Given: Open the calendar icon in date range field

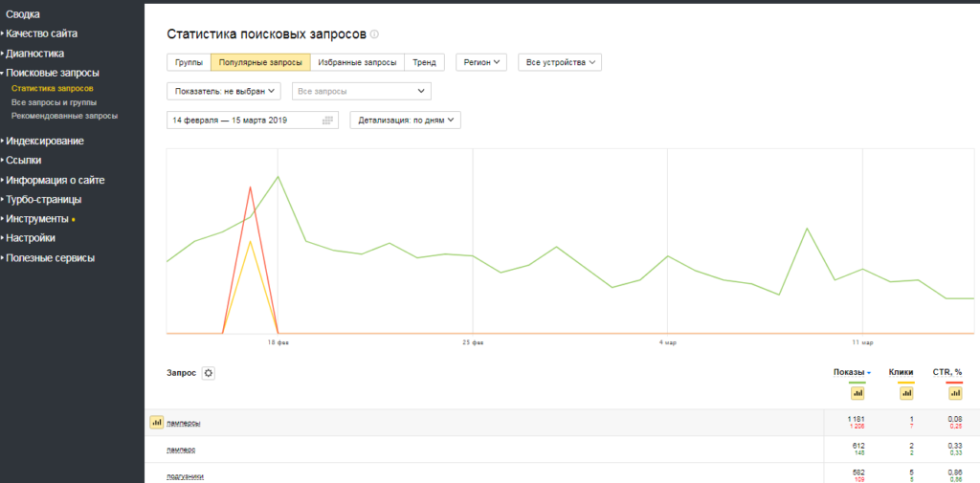Looking at the screenshot, I should (327, 121).
